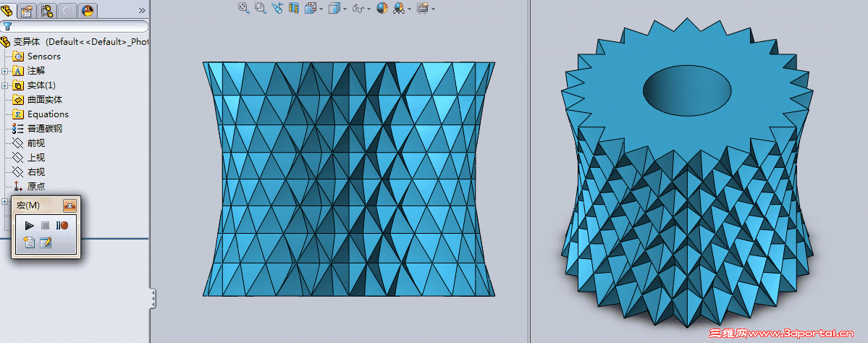Click the plane icon beside 前视
This screenshot has width=868, height=343.
pyautogui.click(x=18, y=143)
